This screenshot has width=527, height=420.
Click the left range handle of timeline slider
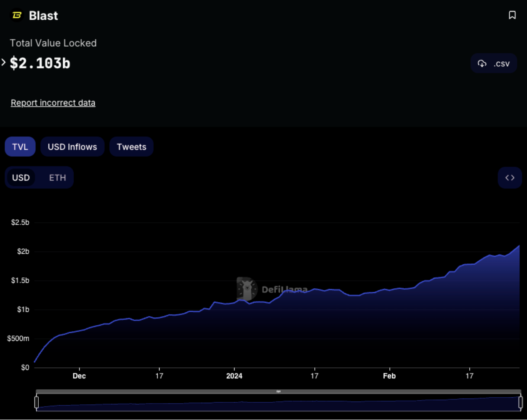[37, 402]
